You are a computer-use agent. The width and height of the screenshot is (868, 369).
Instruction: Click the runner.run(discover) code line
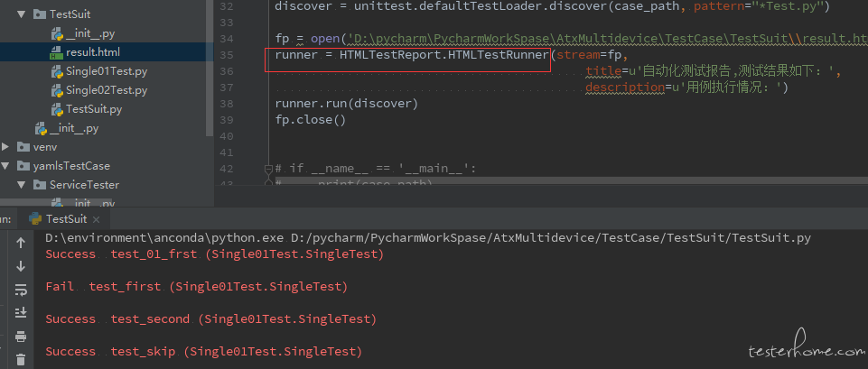[347, 104]
